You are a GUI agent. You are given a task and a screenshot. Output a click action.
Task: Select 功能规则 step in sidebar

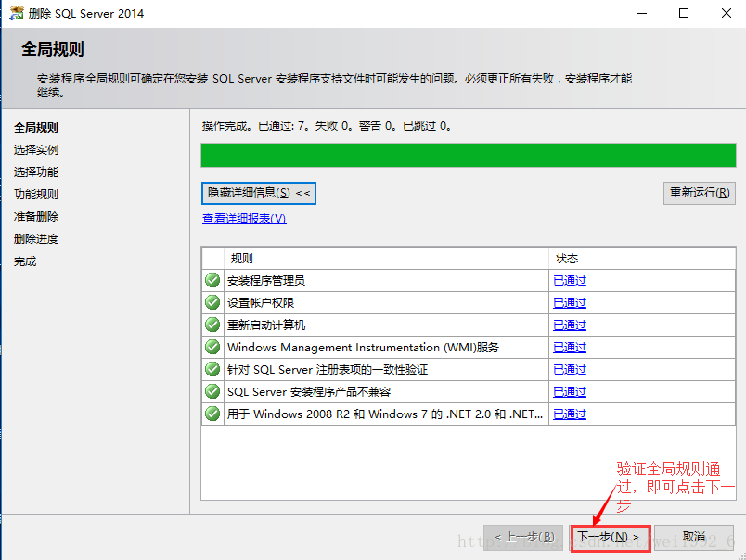(x=36, y=195)
